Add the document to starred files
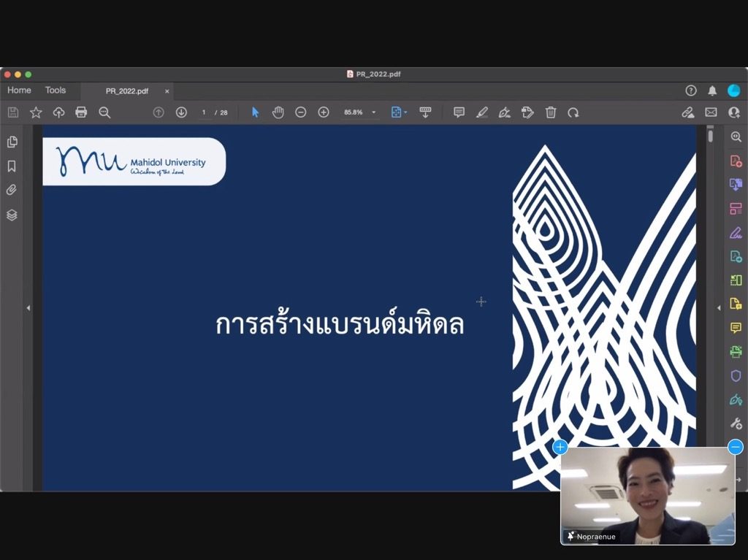The image size is (748, 560). (36, 112)
